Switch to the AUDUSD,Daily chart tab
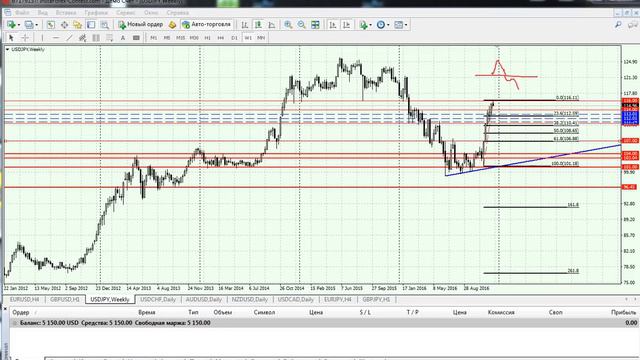640x360 pixels. tap(203, 299)
